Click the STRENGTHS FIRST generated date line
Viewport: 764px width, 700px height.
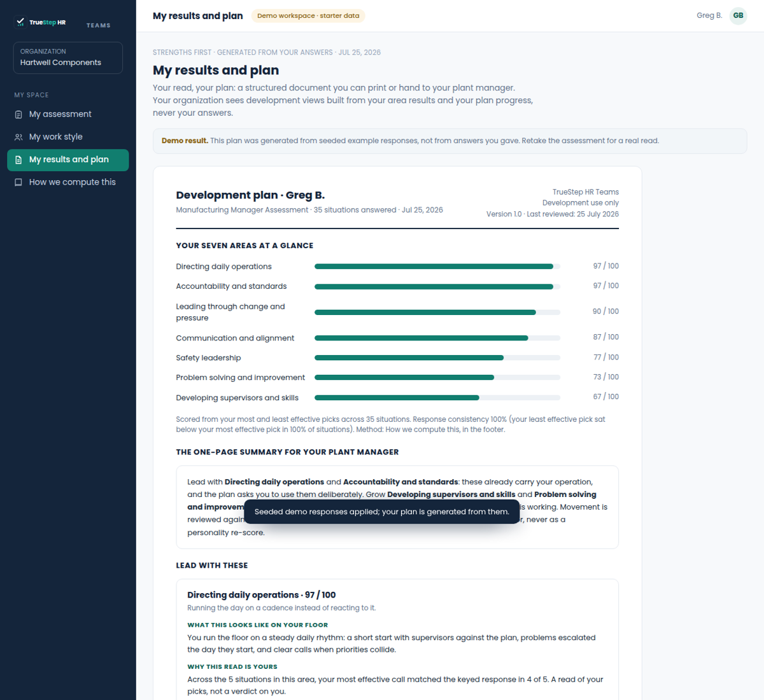(267, 53)
